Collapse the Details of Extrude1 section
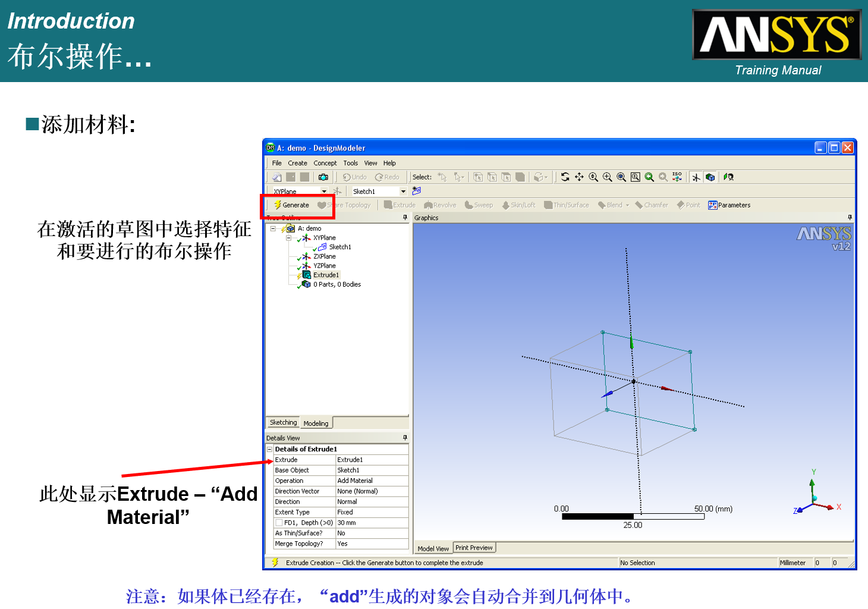The height and width of the screenshot is (609, 868). 269,449
